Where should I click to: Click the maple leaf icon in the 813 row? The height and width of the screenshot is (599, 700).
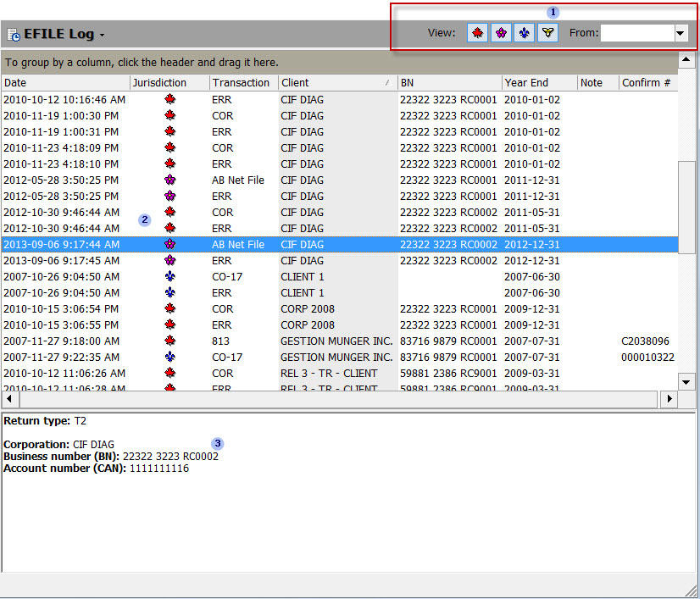coord(169,341)
